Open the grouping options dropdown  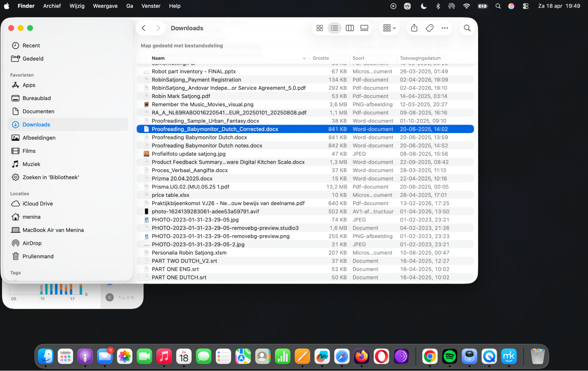[389, 28]
